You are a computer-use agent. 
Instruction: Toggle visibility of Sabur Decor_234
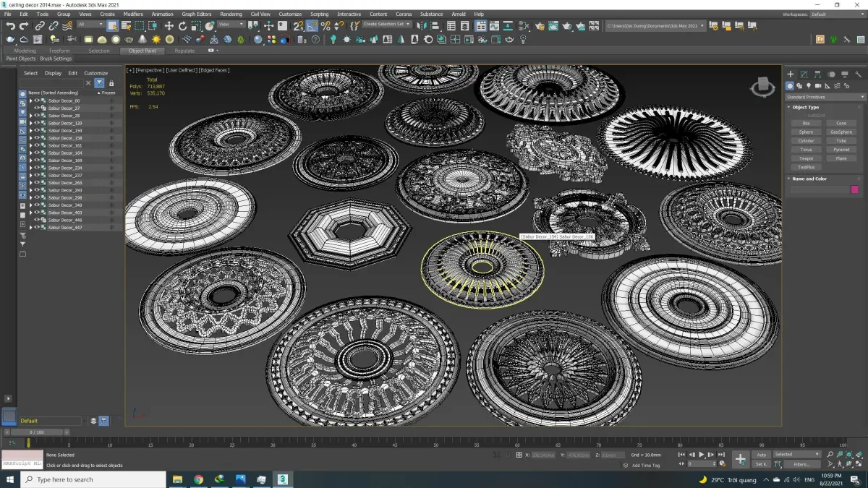[37, 168]
